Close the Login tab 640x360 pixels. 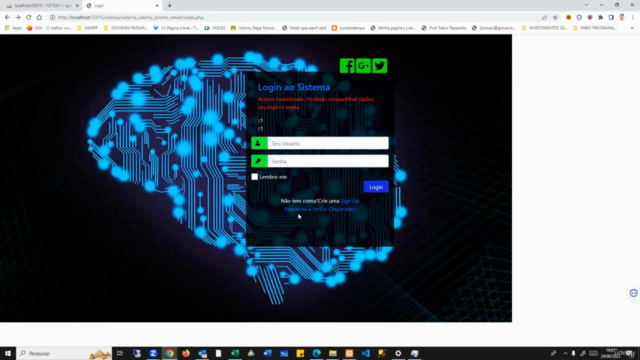[157, 6]
